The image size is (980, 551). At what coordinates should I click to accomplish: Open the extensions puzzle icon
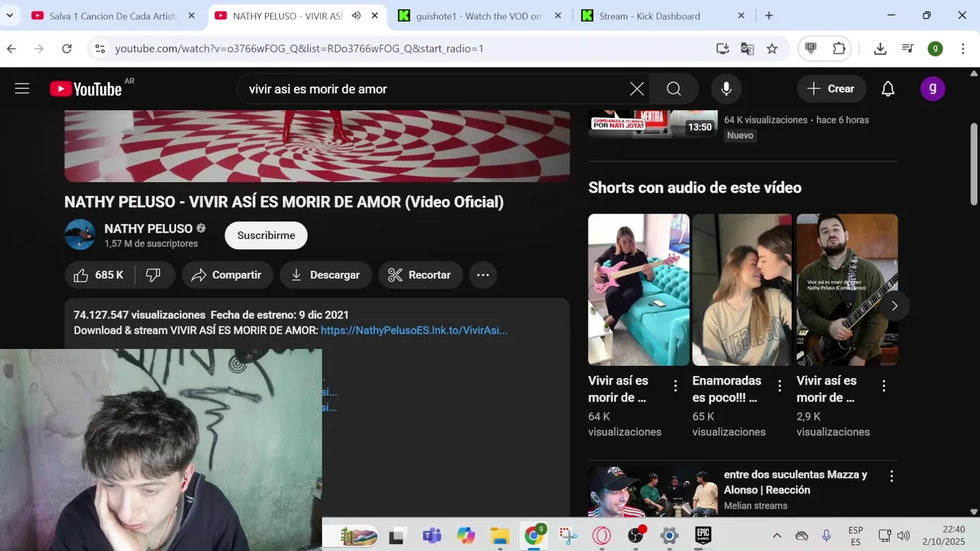tap(839, 48)
